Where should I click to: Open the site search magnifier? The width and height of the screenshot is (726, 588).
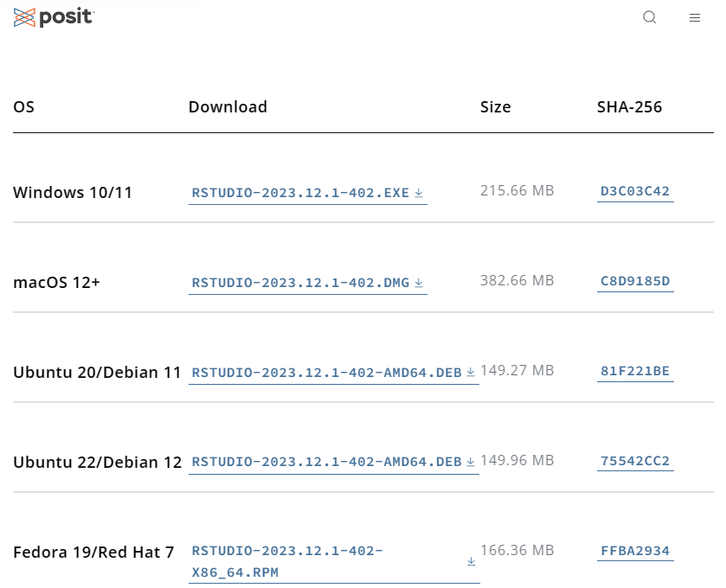tap(650, 17)
